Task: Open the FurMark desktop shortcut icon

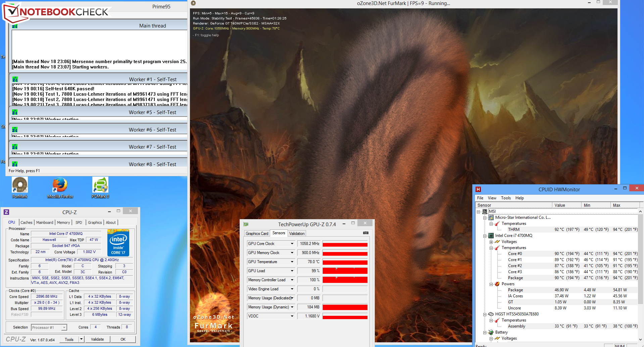Action: click(x=20, y=185)
